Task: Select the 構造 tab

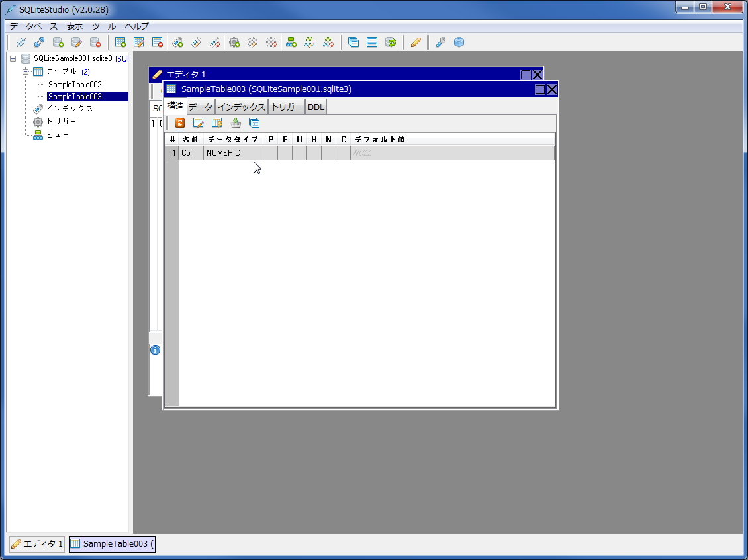Action: pos(175,106)
